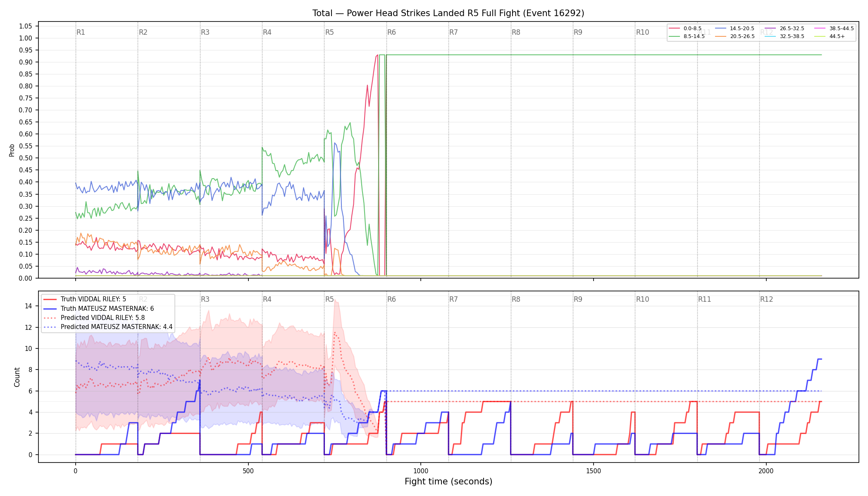
Task: Click the Count y-axis label
Action: (17, 377)
